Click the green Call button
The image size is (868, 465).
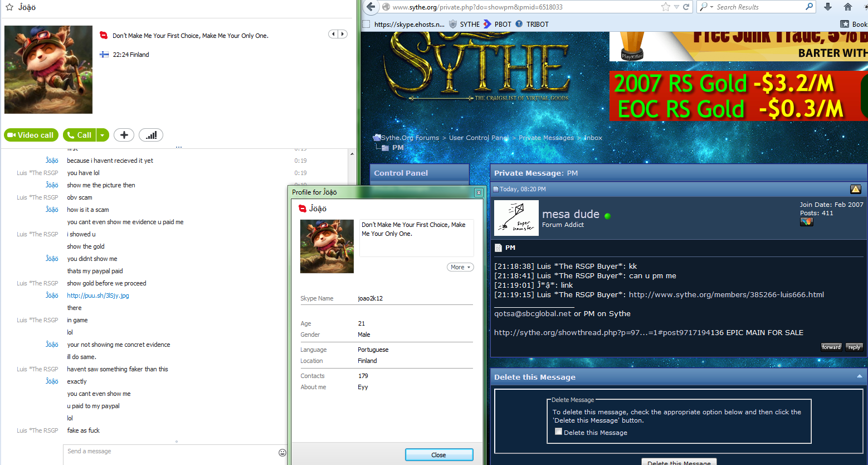coord(79,135)
